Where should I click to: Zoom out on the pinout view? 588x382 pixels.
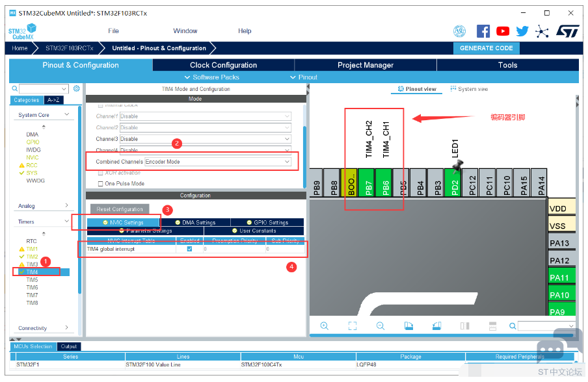point(381,326)
